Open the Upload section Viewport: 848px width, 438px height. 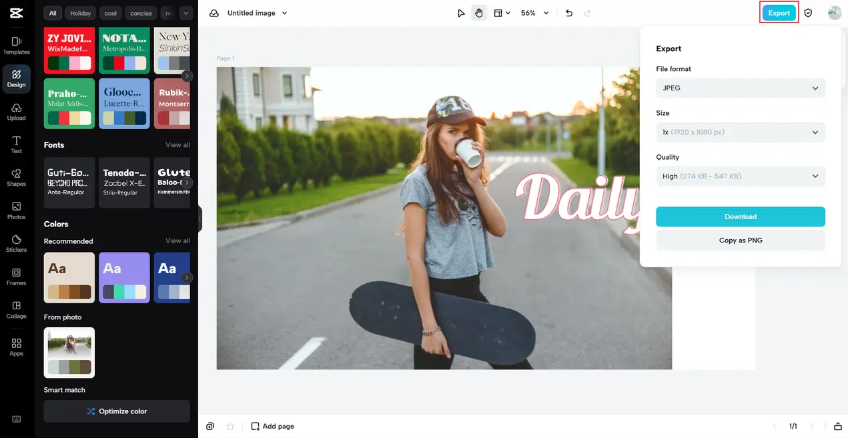pyautogui.click(x=16, y=112)
